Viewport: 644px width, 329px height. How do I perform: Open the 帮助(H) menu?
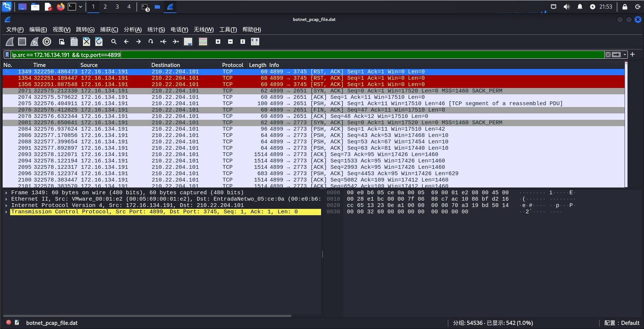pyautogui.click(x=251, y=30)
